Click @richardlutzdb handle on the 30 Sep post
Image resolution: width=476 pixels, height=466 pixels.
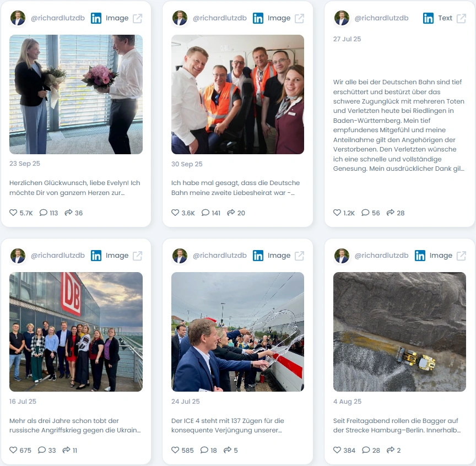(220, 18)
